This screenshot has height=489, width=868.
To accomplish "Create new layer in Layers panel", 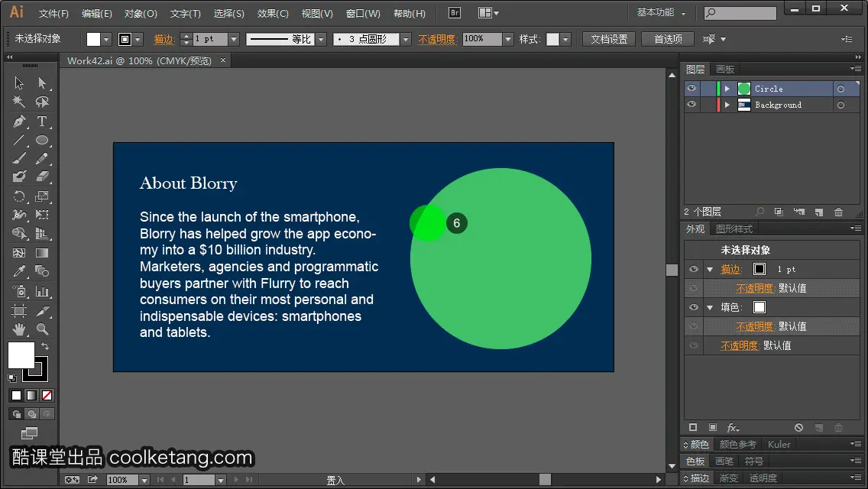I will pos(819,212).
